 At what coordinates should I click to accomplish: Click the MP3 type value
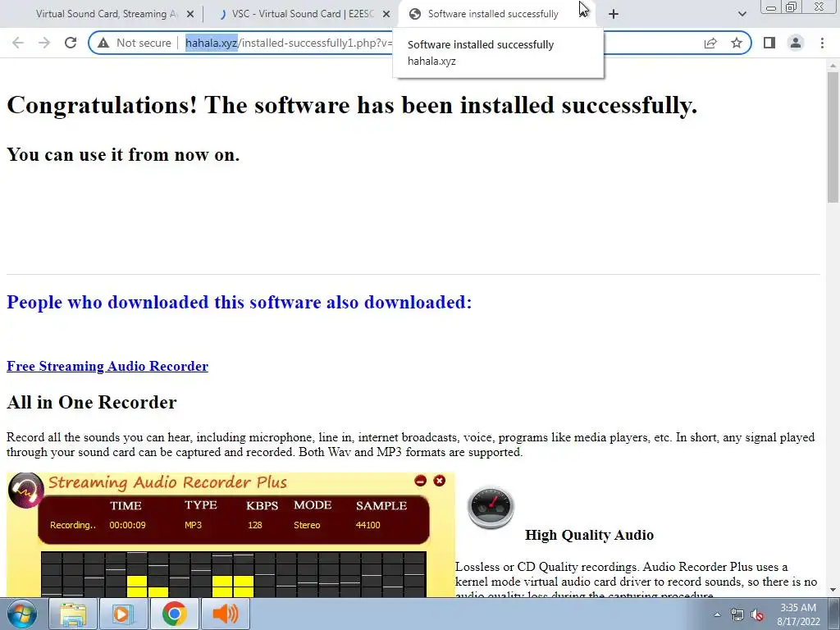coord(194,525)
